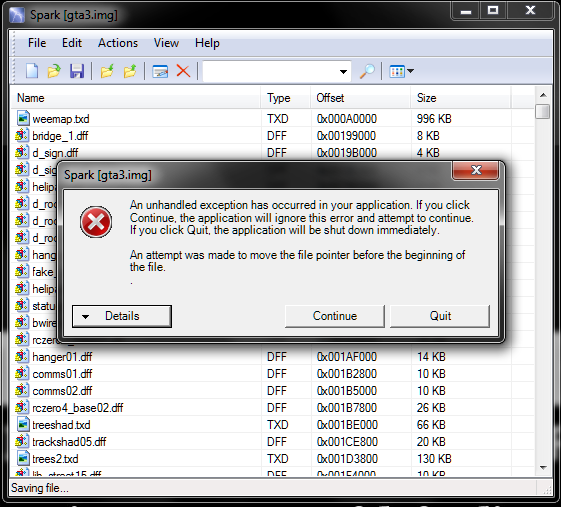Click the trees2.txd file icon
Image resolution: width=561 pixels, height=507 pixels.
coord(23,458)
